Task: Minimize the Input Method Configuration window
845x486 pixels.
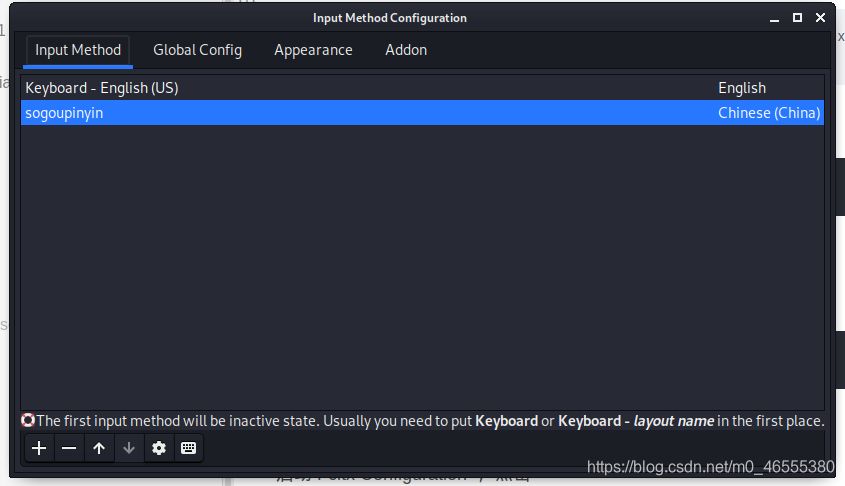Action: click(774, 18)
